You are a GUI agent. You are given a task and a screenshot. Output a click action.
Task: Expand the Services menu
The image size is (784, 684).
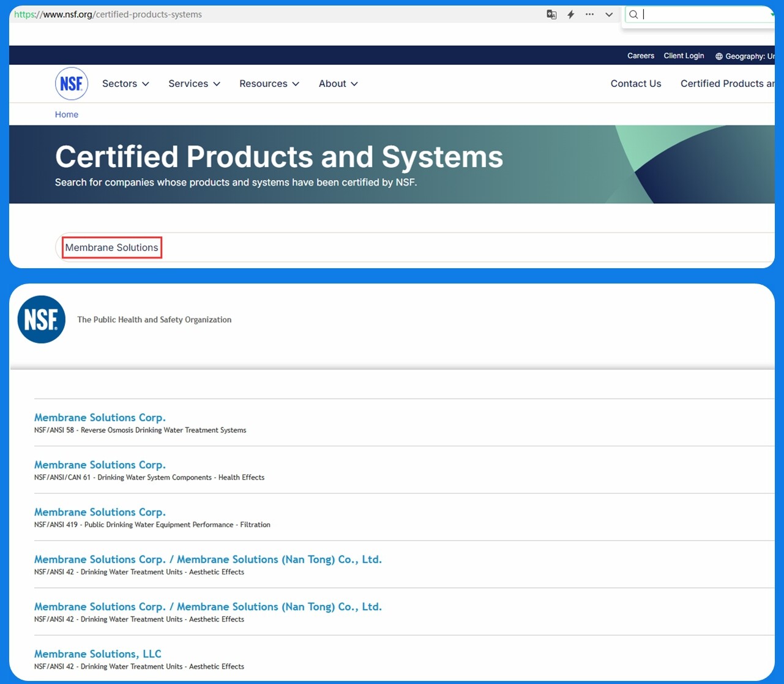point(194,84)
